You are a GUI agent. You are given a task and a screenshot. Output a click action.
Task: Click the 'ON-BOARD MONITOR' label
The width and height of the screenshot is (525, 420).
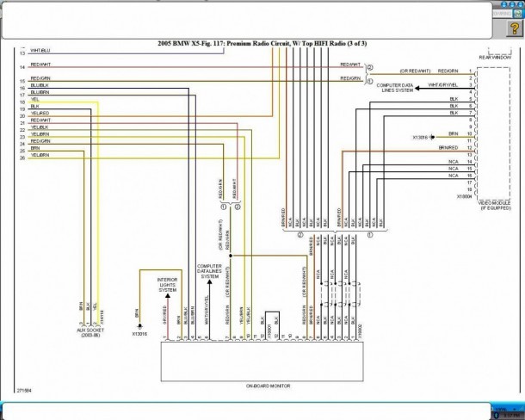point(269,386)
